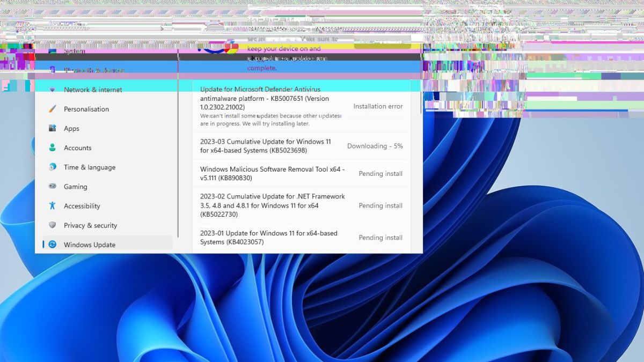Navigate to the Windows Update section

tap(89, 244)
